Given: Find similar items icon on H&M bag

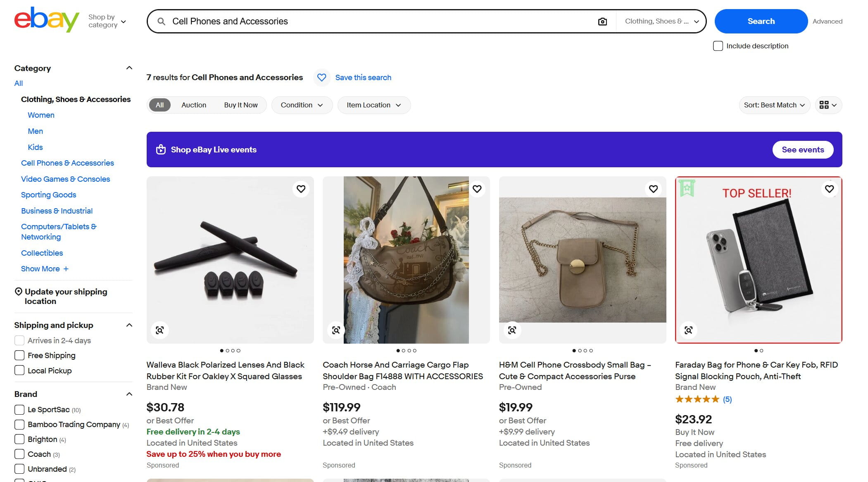Looking at the screenshot, I should point(512,330).
